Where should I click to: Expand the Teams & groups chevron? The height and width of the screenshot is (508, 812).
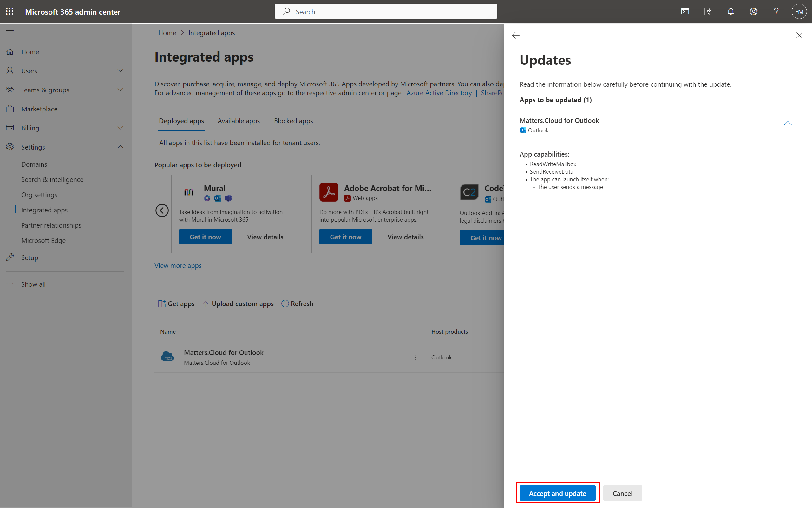121,90
